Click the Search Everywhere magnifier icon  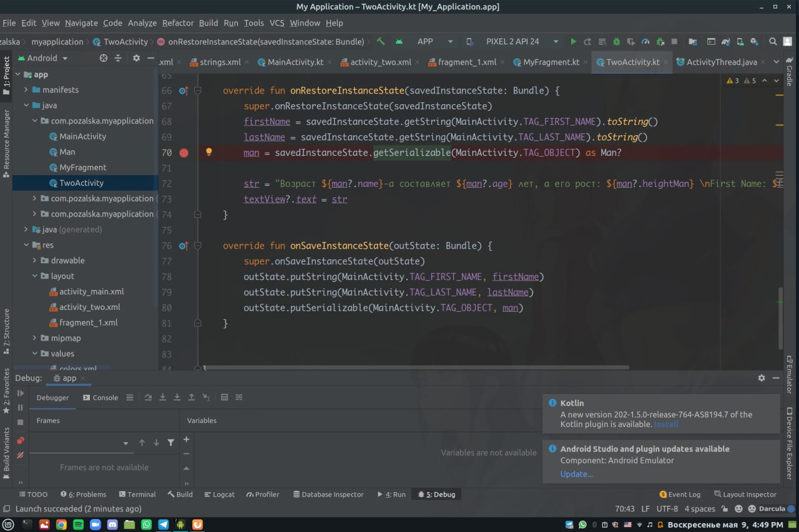pyautogui.click(x=773, y=42)
